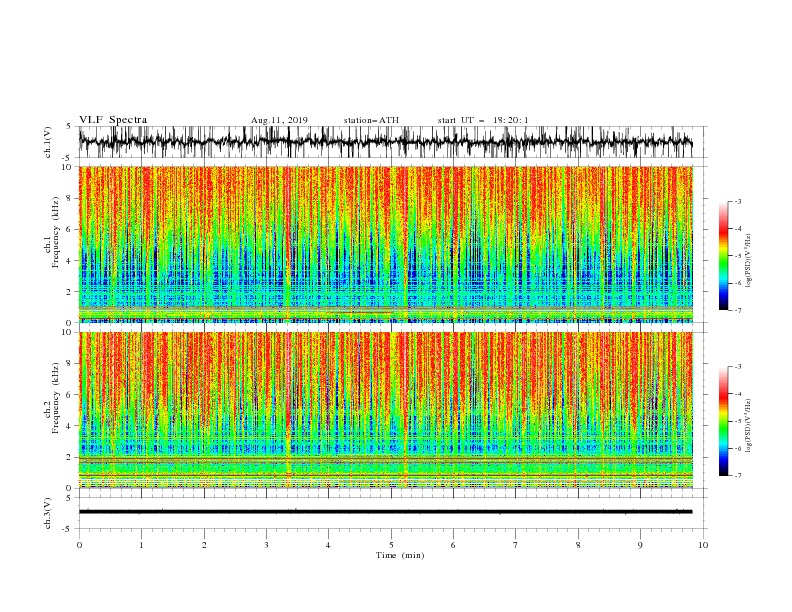Click the 2 kHz tick label on ch.2 axis

pos(70,457)
